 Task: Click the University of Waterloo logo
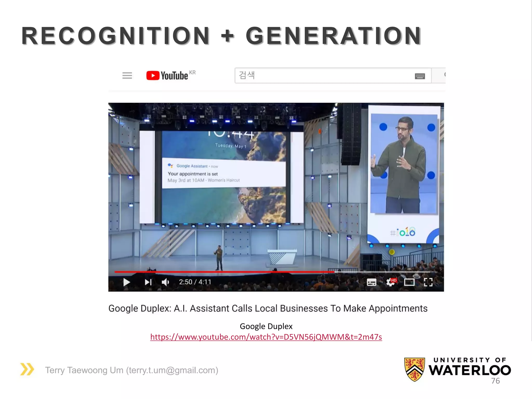457,369
